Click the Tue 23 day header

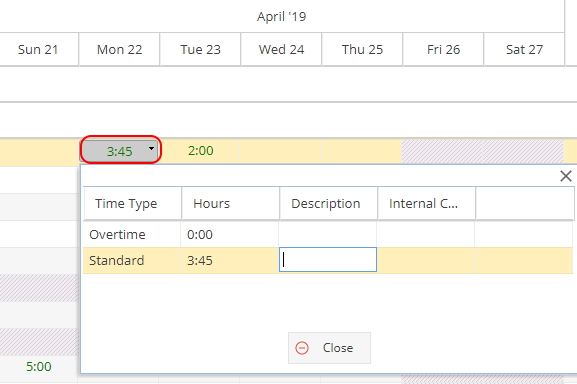200,49
